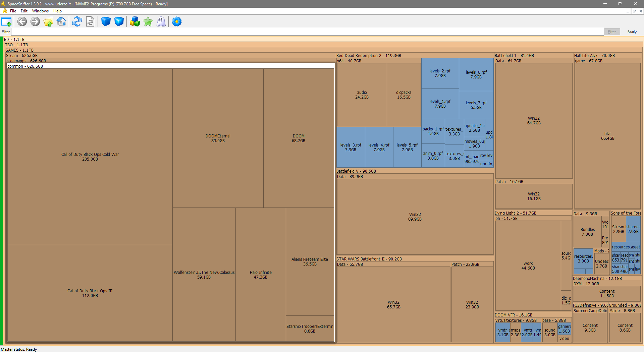
Task: Select the Call of Duty Black Ops III block
Action: point(90,293)
